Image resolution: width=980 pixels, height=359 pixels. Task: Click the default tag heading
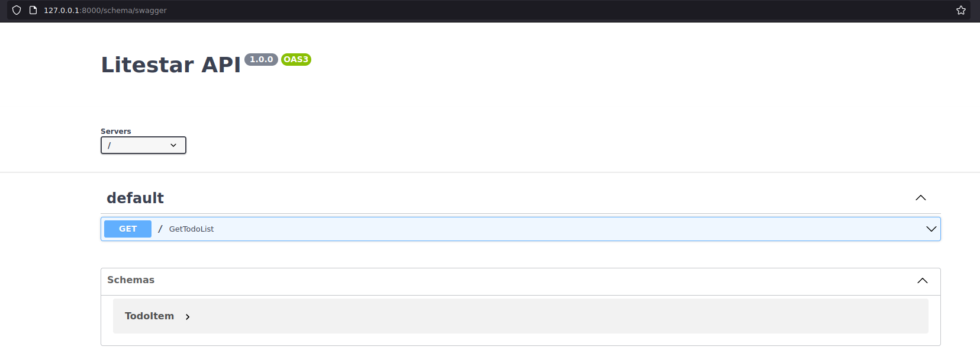(136, 198)
